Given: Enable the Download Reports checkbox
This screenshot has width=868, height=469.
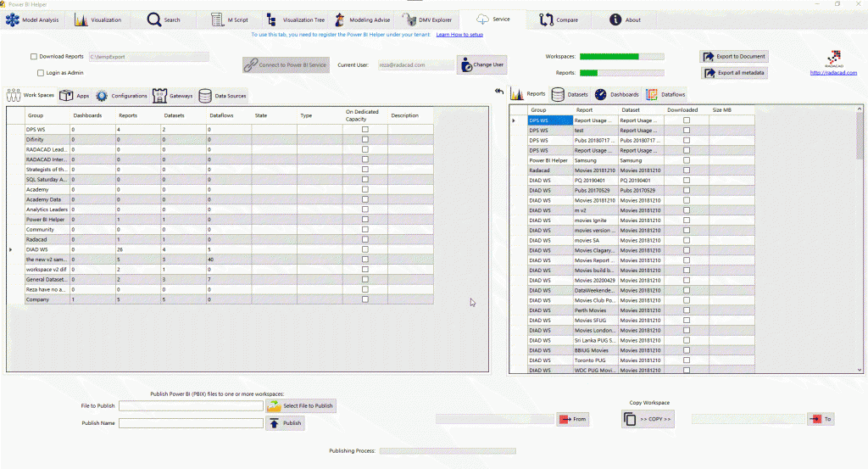Looking at the screenshot, I should point(34,57).
